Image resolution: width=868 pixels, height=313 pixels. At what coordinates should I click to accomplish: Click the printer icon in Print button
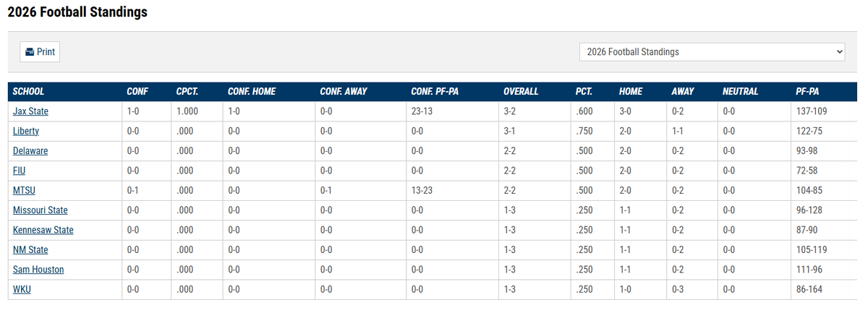(x=30, y=52)
